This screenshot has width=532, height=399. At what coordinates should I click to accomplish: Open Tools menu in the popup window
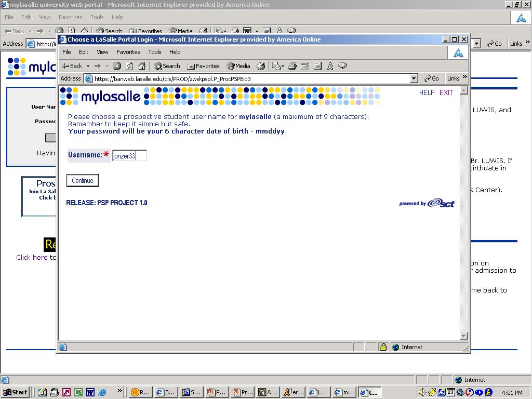click(155, 52)
